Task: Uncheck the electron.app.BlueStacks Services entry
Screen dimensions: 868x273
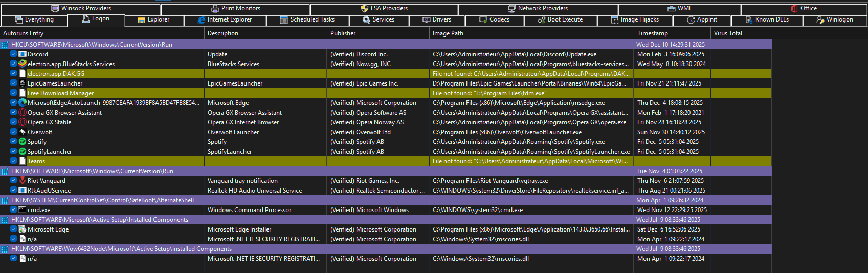Action: (14, 64)
